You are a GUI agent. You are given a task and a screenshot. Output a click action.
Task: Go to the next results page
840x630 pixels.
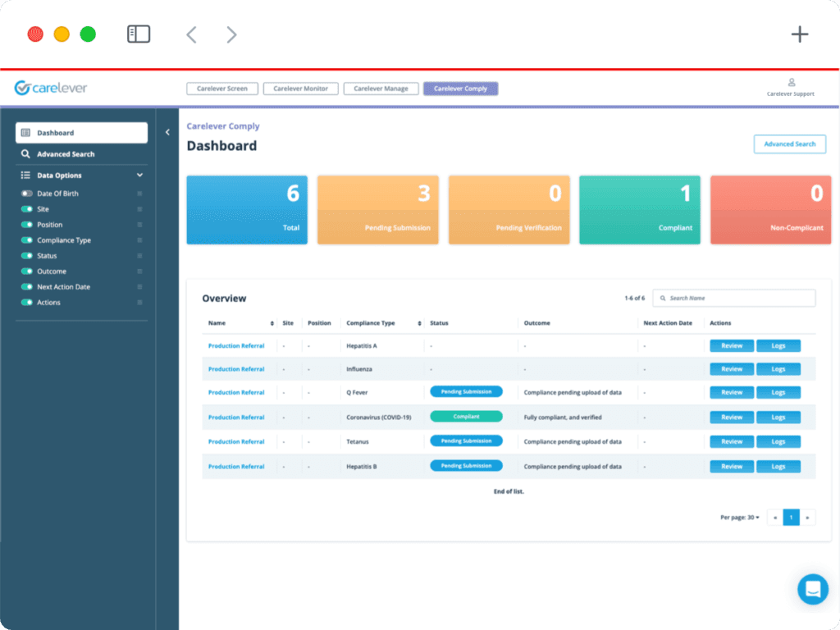(807, 518)
